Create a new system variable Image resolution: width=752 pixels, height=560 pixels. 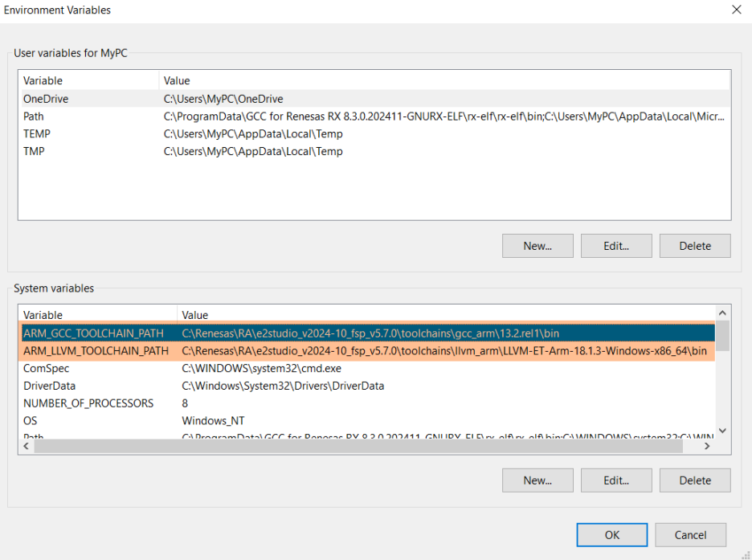click(x=537, y=480)
